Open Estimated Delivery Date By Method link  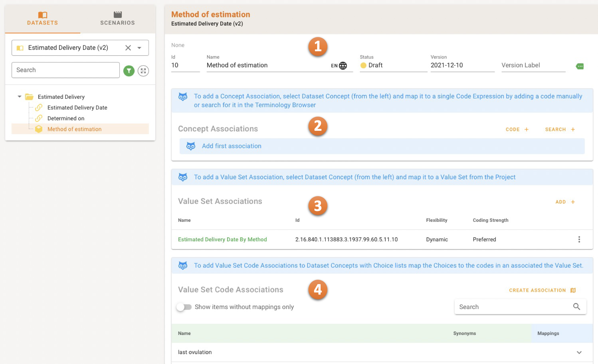click(x=222, y=239)
